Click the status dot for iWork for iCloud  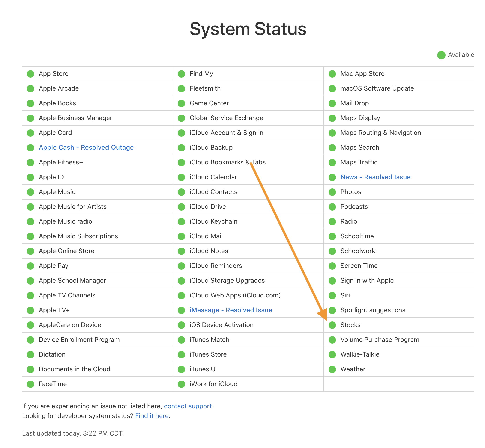181,384
